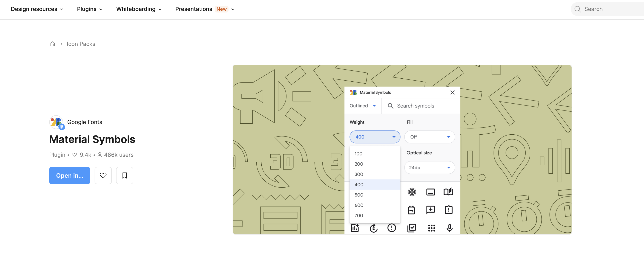
Task: Select weight 500 from the list
Action: click(x=375, y=195)
